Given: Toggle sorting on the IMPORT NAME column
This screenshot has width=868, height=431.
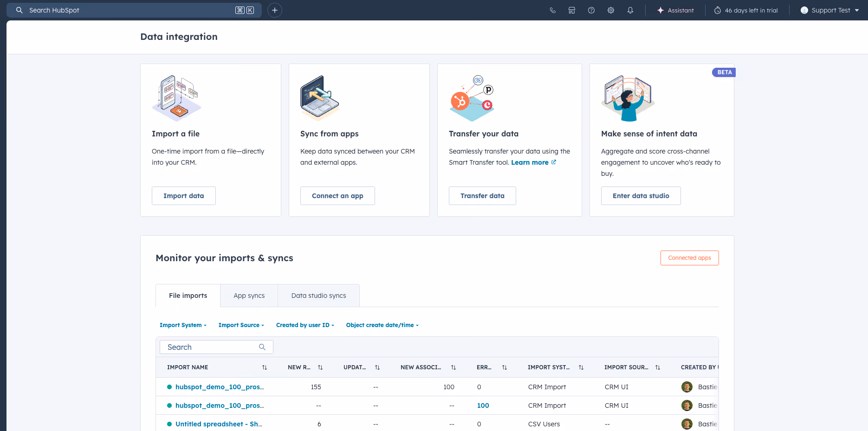Looking at the screenshot, I should pyautogui.click(x=264, y=367).
